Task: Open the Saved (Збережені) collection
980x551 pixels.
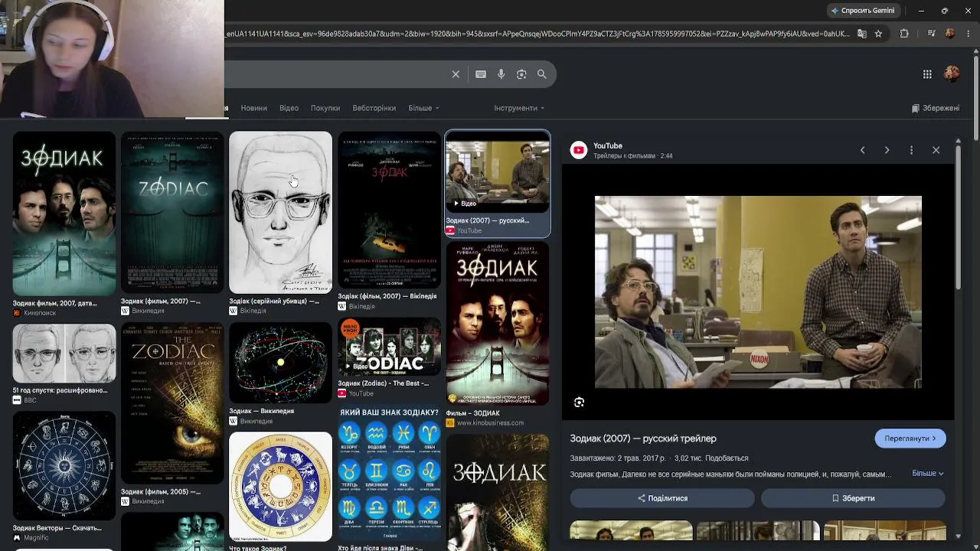Action: [x=936, y=108]
